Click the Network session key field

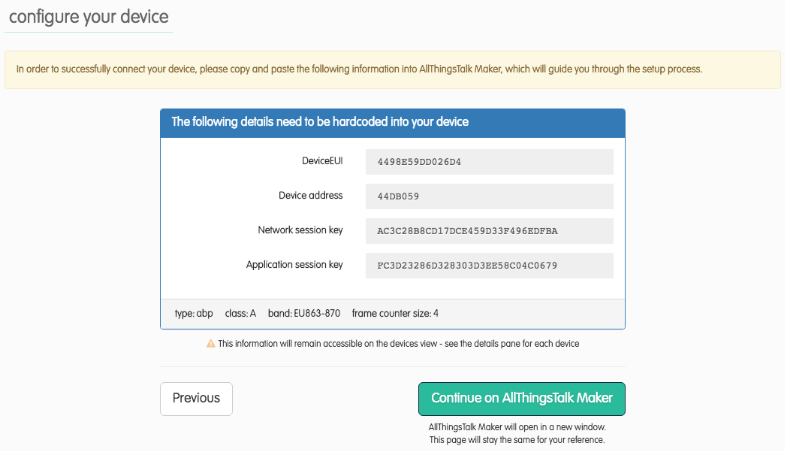coord(488,231)
